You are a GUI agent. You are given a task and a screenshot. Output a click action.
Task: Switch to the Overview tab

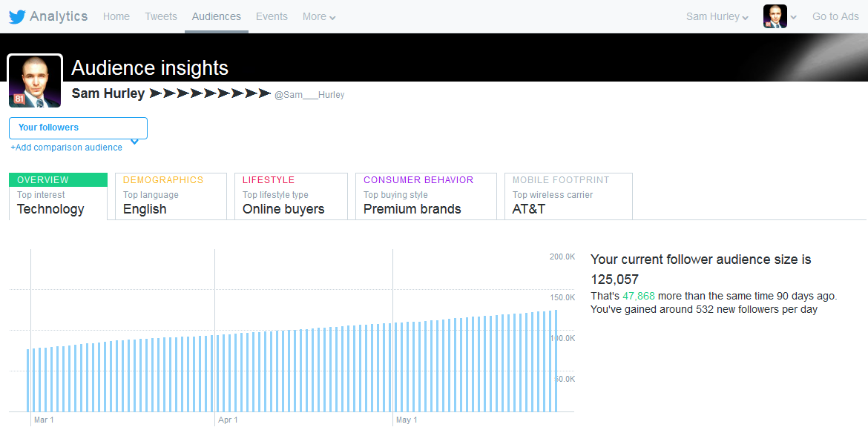click(58, 196)
